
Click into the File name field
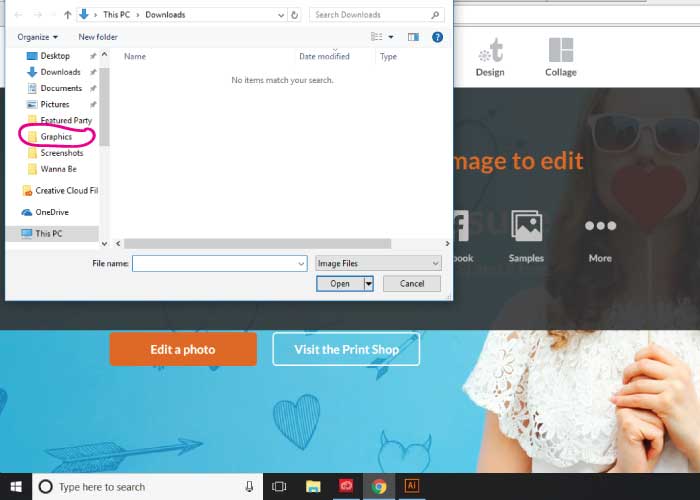219,263
